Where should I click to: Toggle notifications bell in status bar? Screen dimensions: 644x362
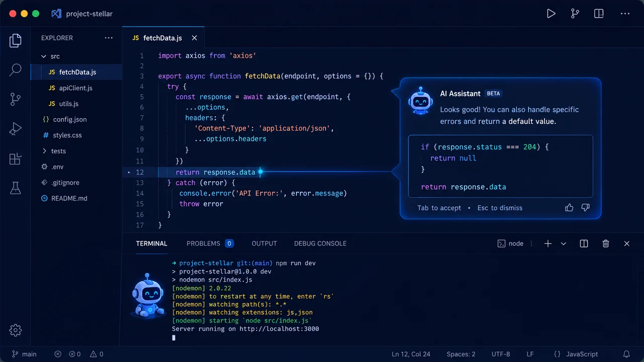click(x=626, y=354)
